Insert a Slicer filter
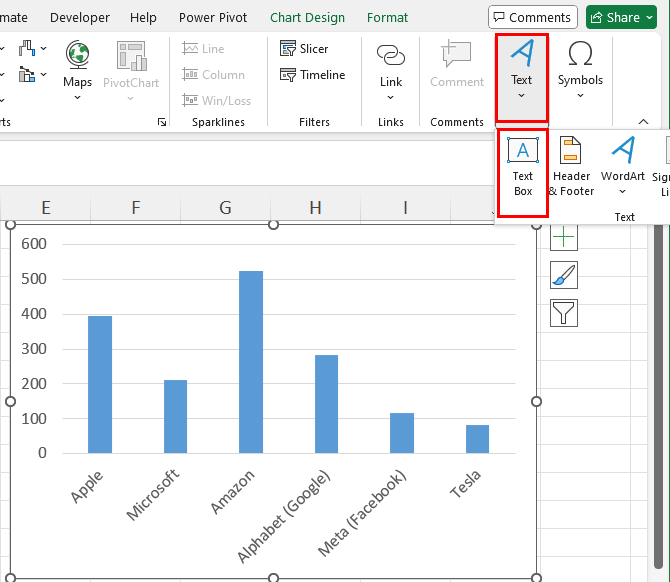670x582 pixels. coord(304,49)
